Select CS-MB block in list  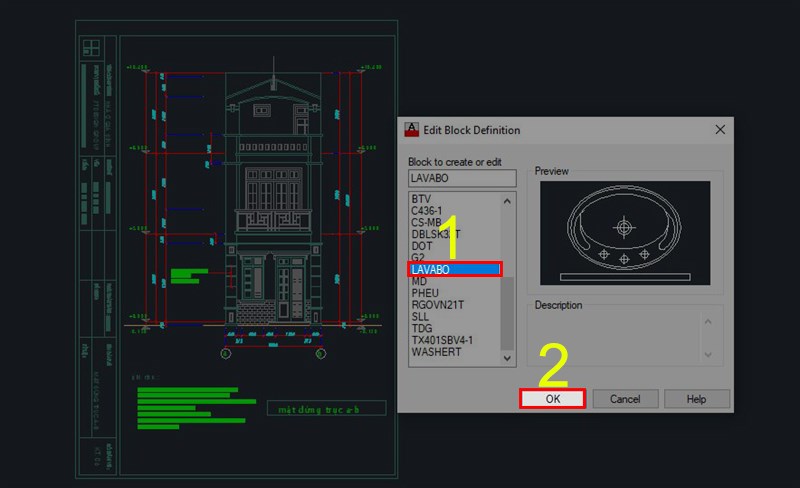[426, 222]
